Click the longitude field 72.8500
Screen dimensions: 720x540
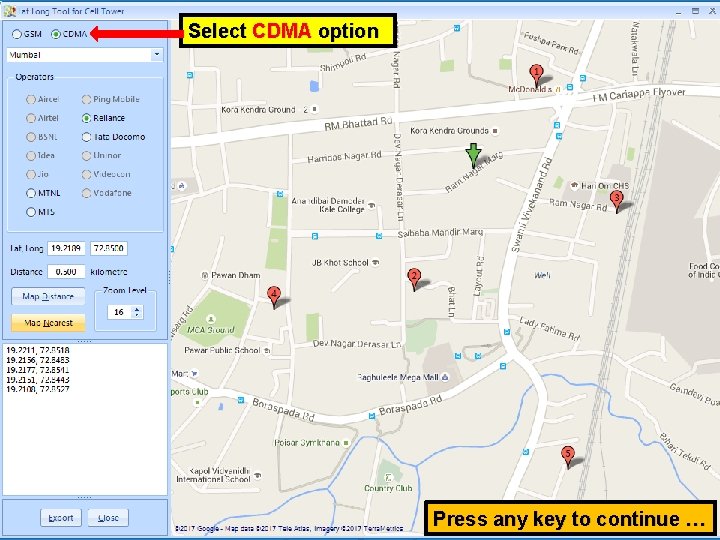point(108,248)
